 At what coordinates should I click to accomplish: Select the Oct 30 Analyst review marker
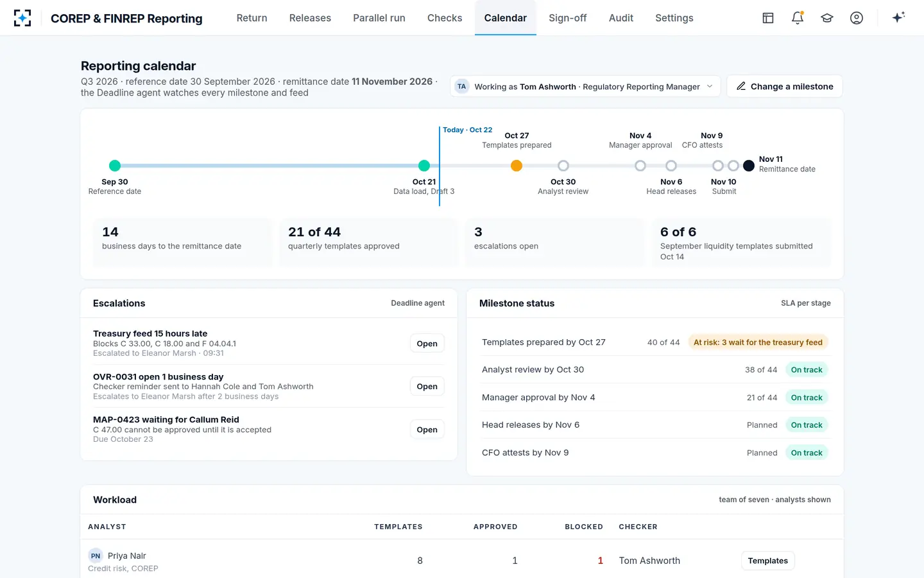point(563,166)
